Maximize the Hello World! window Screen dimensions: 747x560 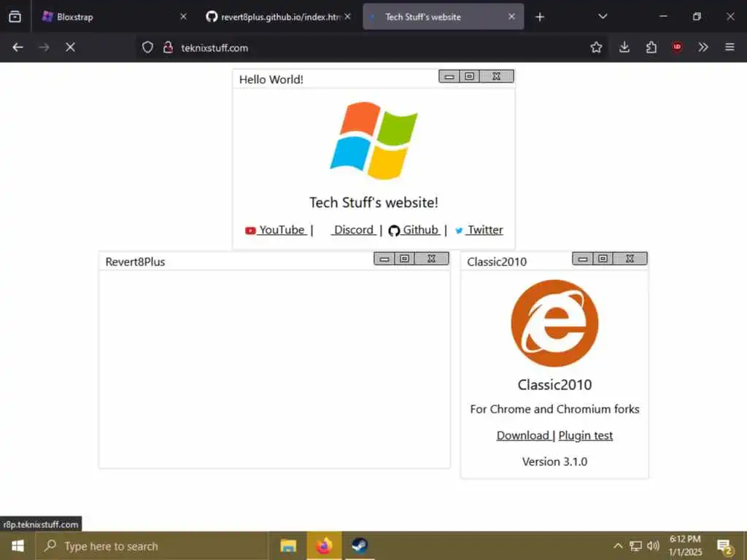pos(469,76)
